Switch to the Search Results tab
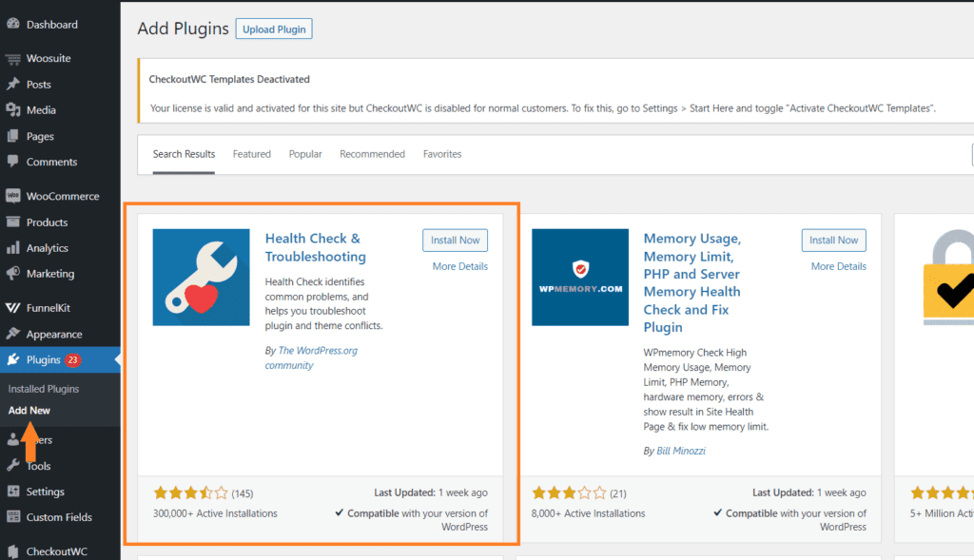The image size is (974, 560). (184, 154)
